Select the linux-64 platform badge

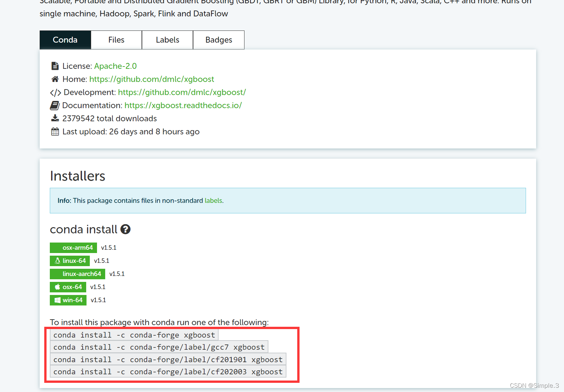pyautogui.click(x=70, y=261)
